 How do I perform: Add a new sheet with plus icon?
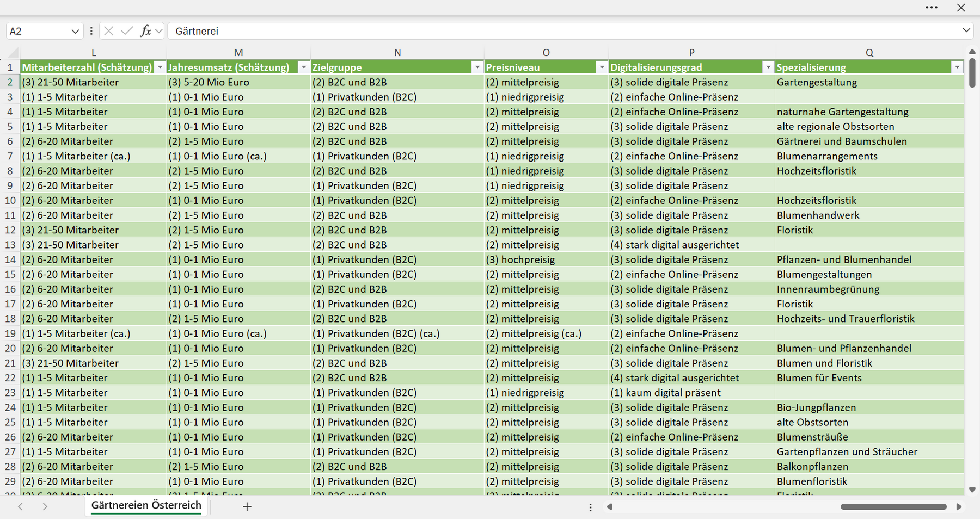click(x=247, y=506)
